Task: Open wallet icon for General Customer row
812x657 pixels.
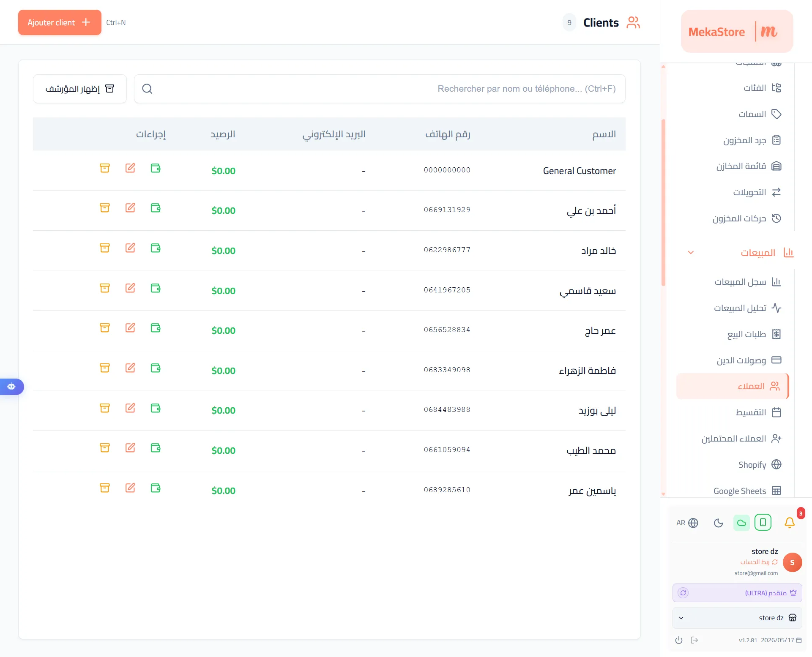Action: pos(156,168)
